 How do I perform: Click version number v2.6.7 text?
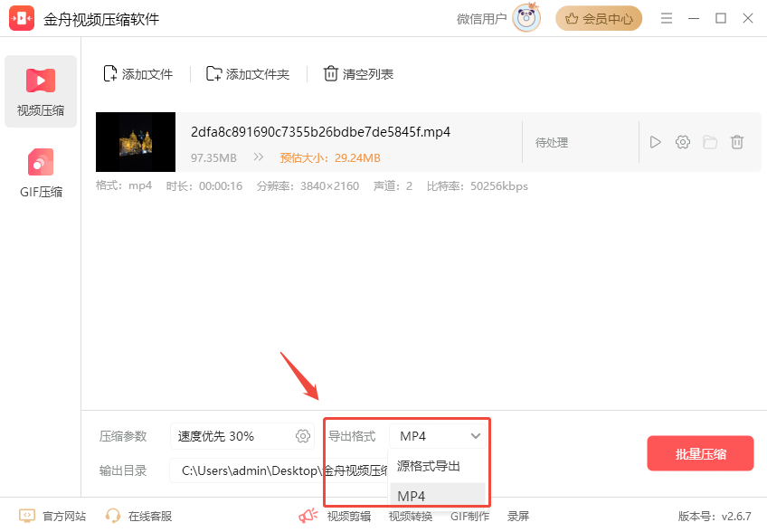(715, 517)
